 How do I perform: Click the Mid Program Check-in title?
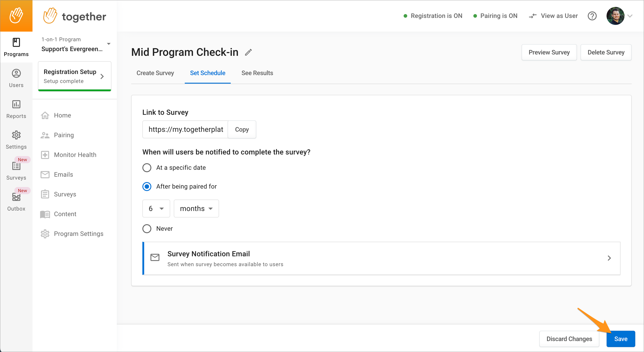click(x=185, y=52)
